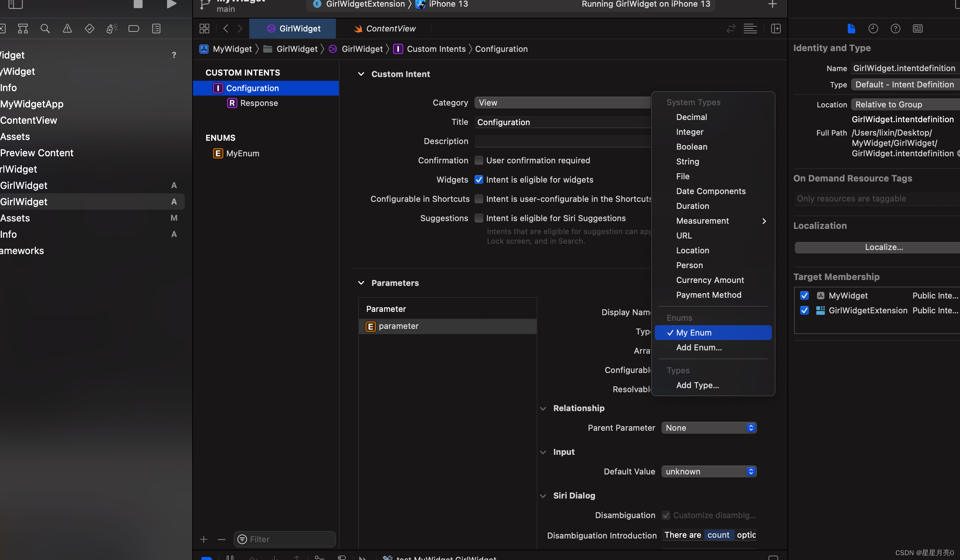Open the Find navigator magnifier icon
The width and height of the screenshot is (960, 560).
[x=45, y=29]
